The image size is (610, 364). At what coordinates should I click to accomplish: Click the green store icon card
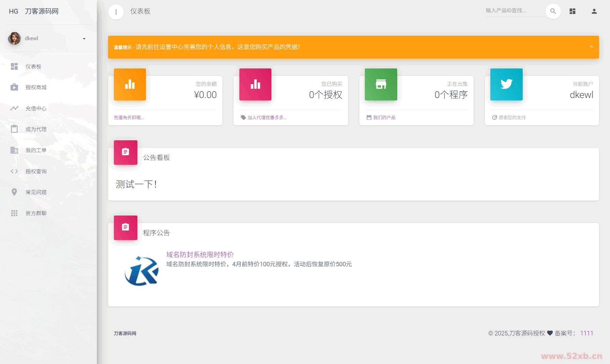[381, 84]
